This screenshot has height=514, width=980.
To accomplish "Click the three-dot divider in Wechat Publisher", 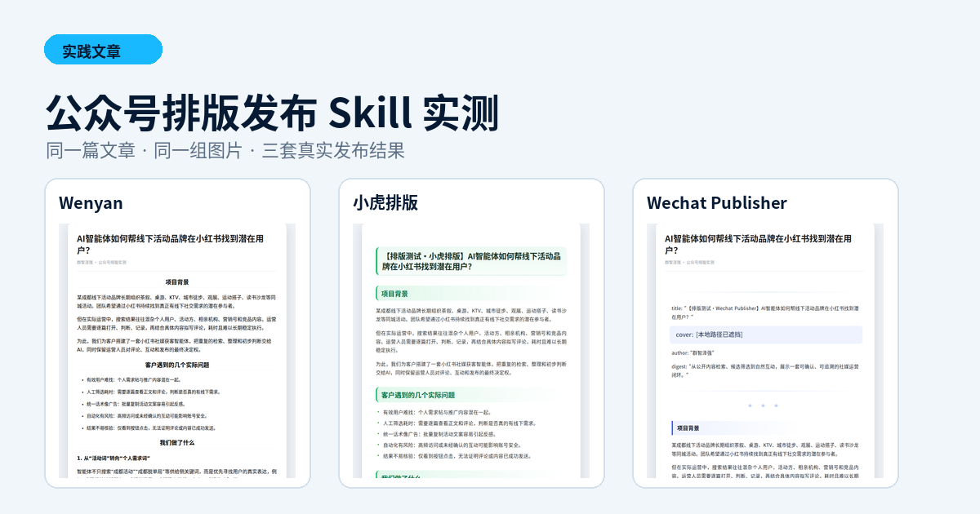I will [x=763, y=405].
